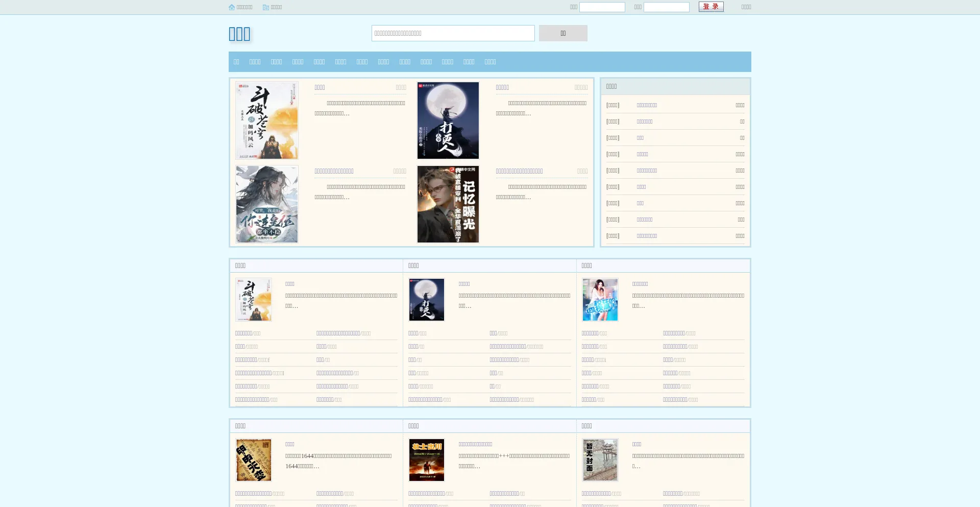Click the first login input field

click(x=602, y=7)
